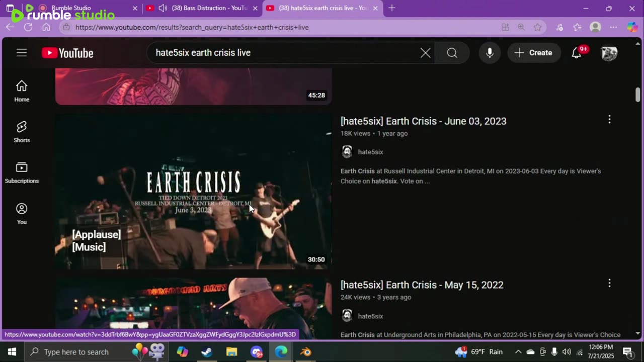
Task: Open options menu for June 03, 2023 video
Action: coord(609,120)
